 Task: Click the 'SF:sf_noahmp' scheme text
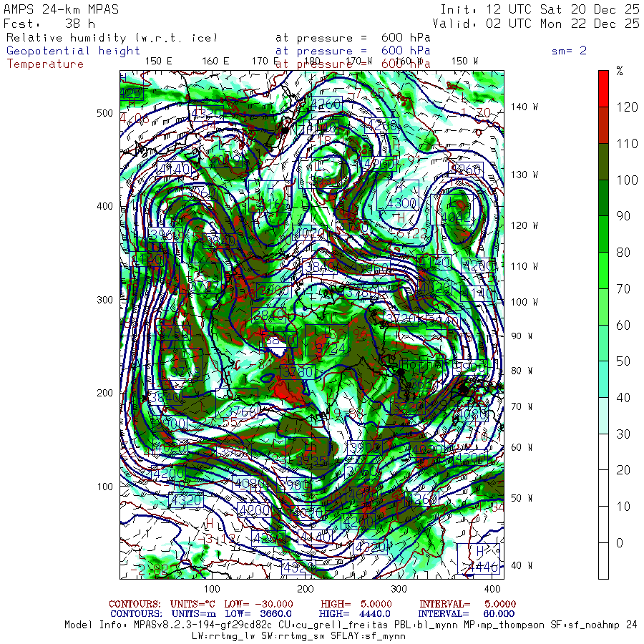pos(585,625)
